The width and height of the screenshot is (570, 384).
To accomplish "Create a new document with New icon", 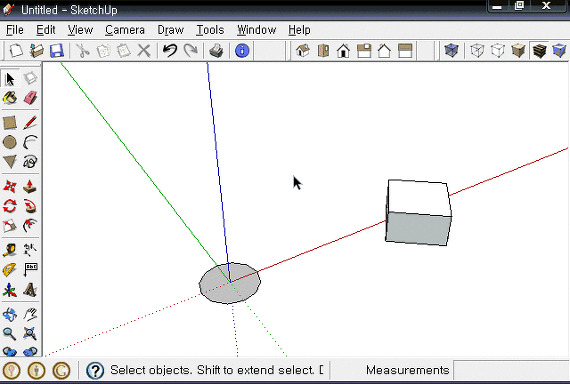I will [x=16, y=51].
